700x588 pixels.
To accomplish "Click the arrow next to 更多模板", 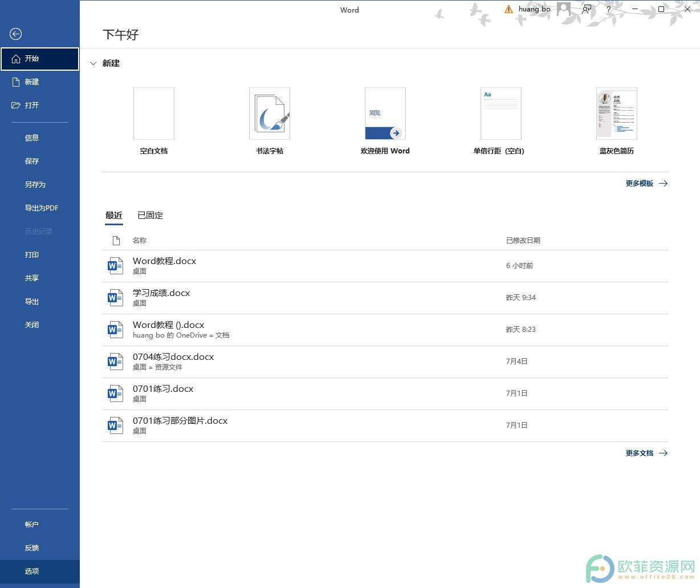I will click(x=664, y=184).
